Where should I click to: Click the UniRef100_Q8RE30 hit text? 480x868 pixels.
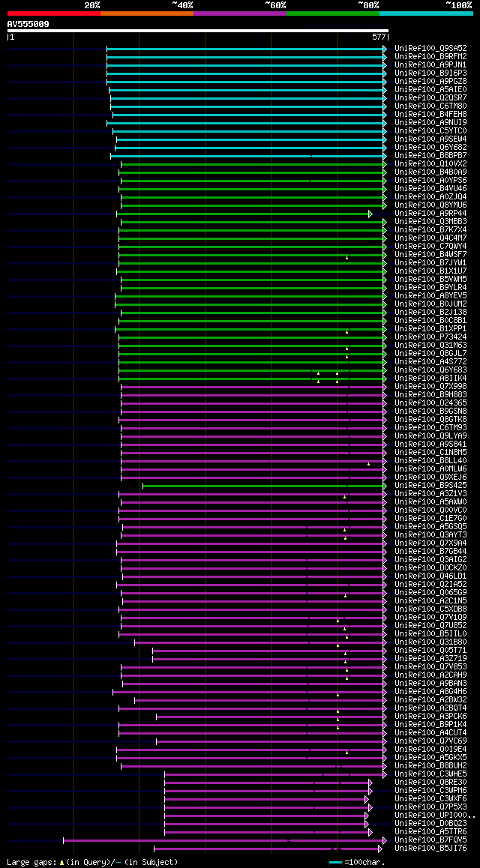click(x=430, y=783)
